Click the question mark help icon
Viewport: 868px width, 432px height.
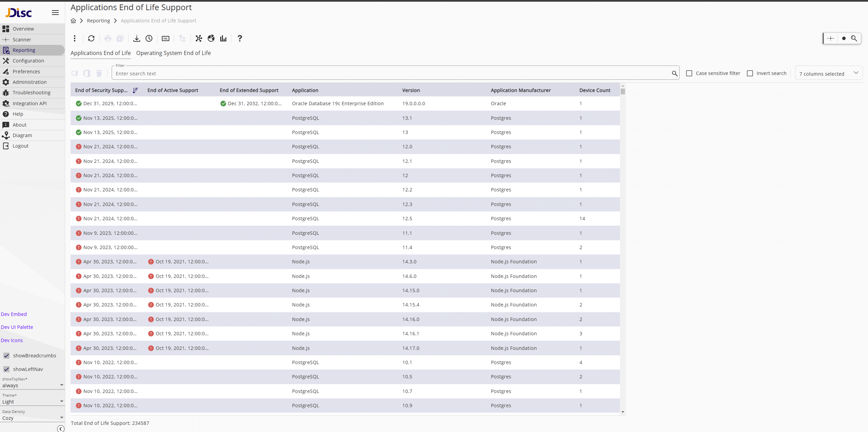[x=240, y=38]
